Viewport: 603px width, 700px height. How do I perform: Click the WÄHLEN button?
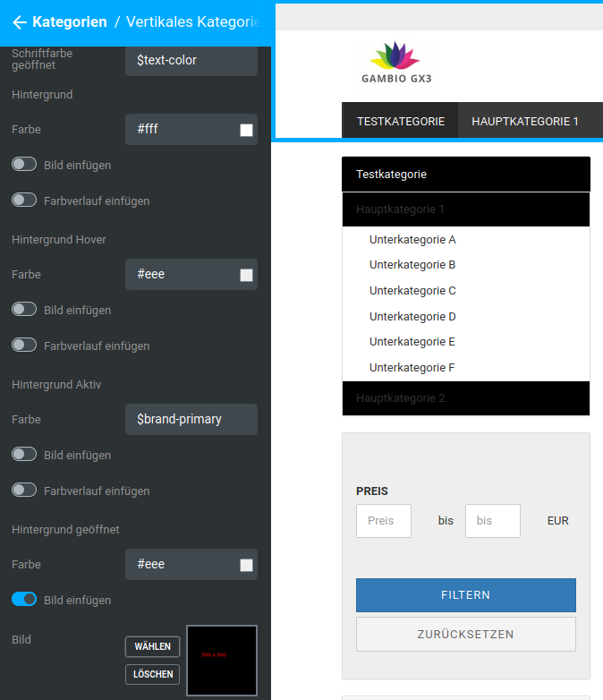tap(153, 646)
